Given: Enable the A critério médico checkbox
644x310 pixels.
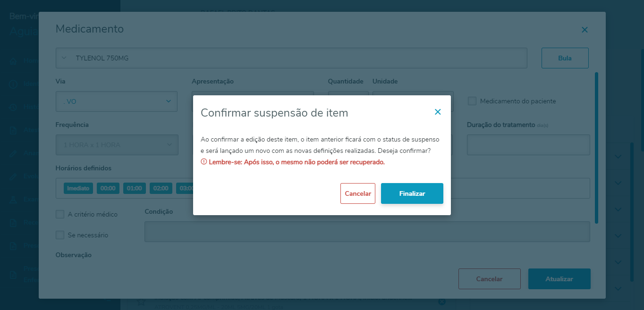Looking at the screenshot, I should [x=60, y=214].
